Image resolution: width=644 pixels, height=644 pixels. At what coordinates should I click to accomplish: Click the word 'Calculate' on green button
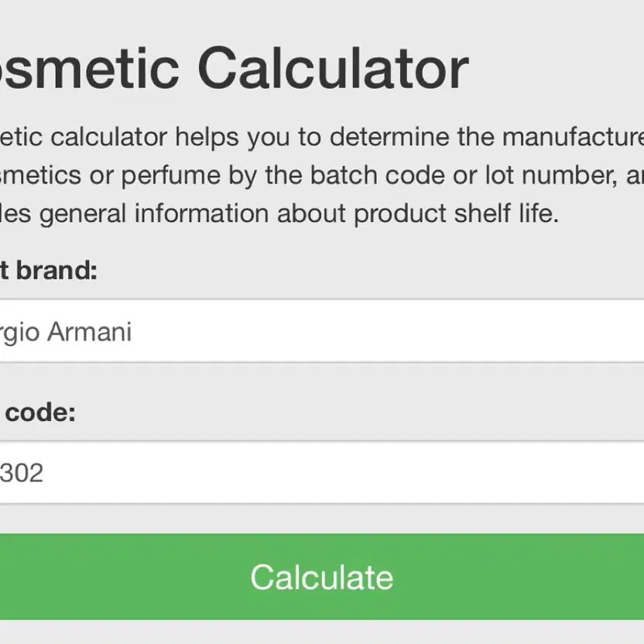[322, 577]
